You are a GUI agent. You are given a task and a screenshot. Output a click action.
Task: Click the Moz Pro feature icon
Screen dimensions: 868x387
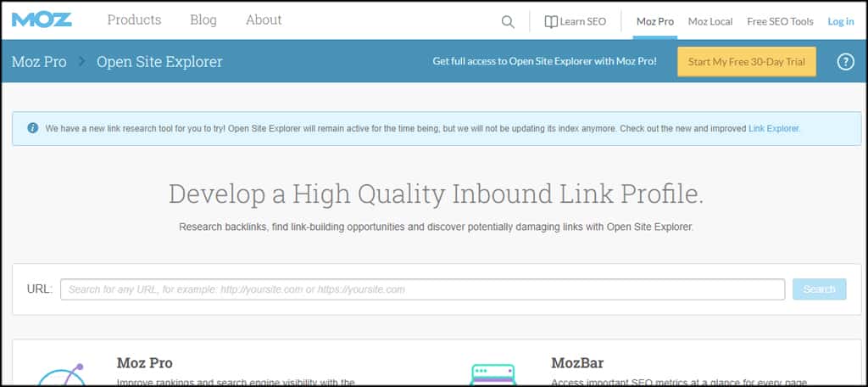click(x=61, y=374)
